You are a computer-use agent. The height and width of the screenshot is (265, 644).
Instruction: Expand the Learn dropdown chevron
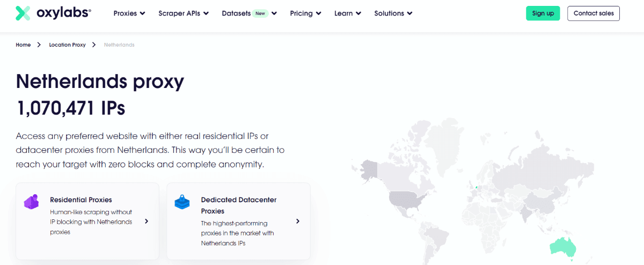coord(358,13)
